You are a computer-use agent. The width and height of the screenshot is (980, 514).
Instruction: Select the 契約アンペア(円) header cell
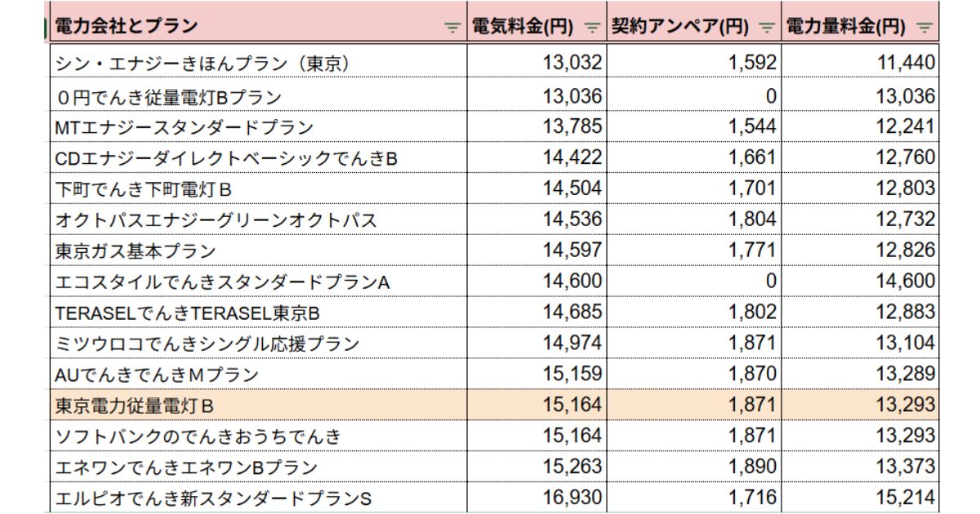pos(693,26)
